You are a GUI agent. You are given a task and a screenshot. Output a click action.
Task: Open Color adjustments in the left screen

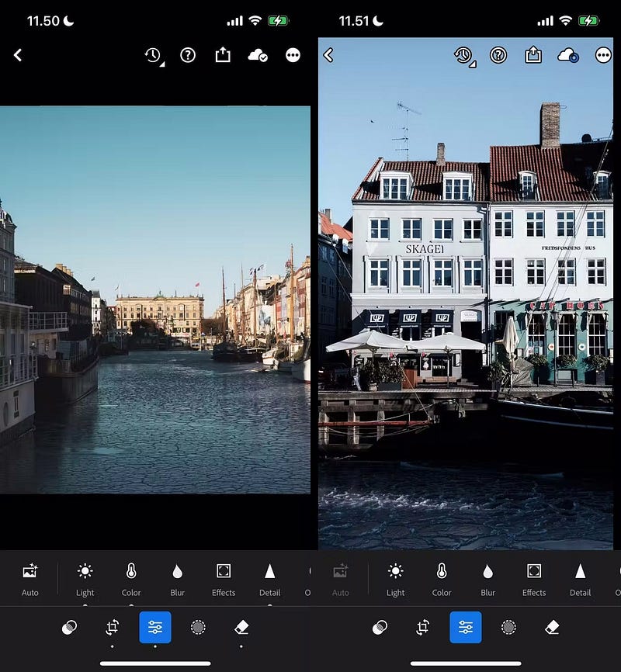point(131,572)
